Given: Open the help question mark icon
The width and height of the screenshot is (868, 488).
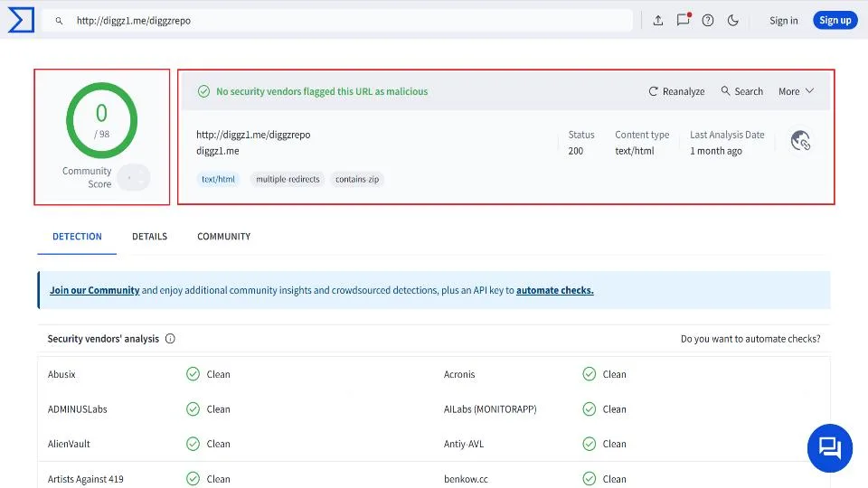Looking at the screenshot, I should click(x=708, y=21).
